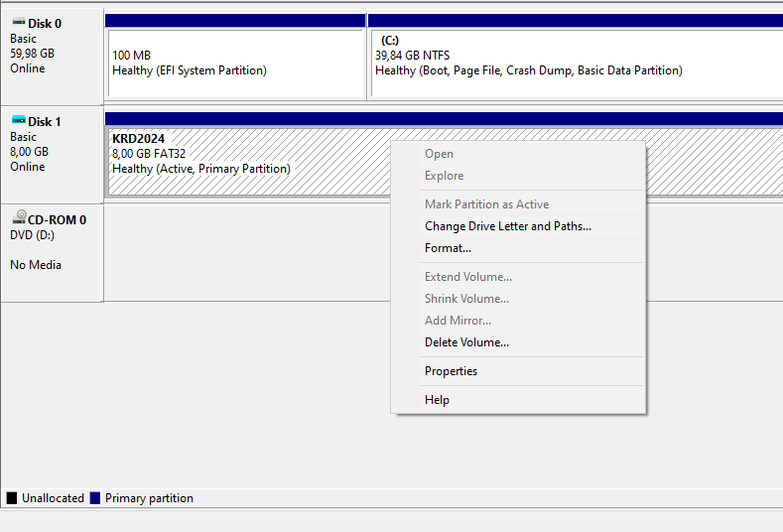Select the (C:) NTFS partition block
This screenshot has width=783, height=532.
pyautogui.click(x=577, y=64)
